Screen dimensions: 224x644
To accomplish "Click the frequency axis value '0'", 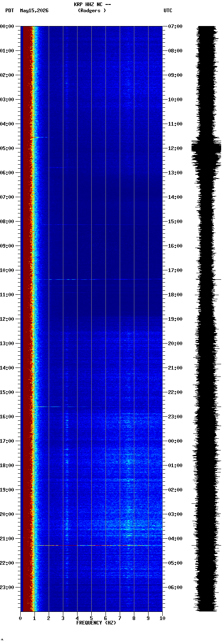I will (20, 618).
